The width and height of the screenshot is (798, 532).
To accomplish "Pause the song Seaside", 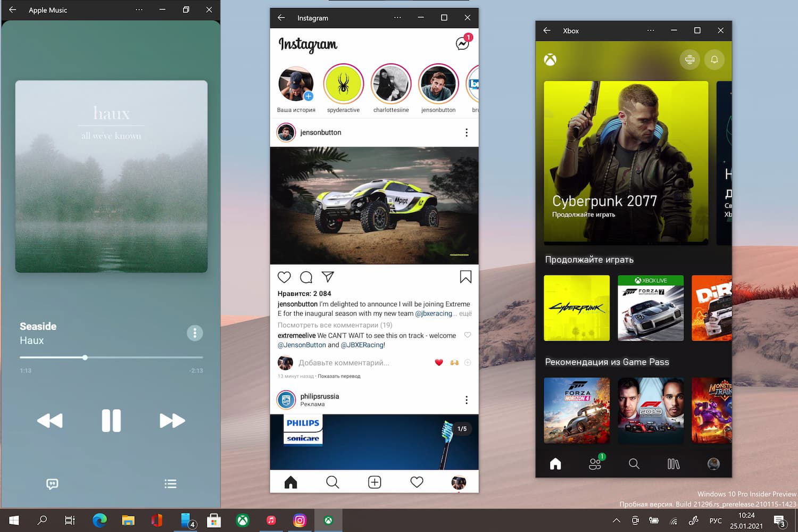I will (x=111, y=421).
